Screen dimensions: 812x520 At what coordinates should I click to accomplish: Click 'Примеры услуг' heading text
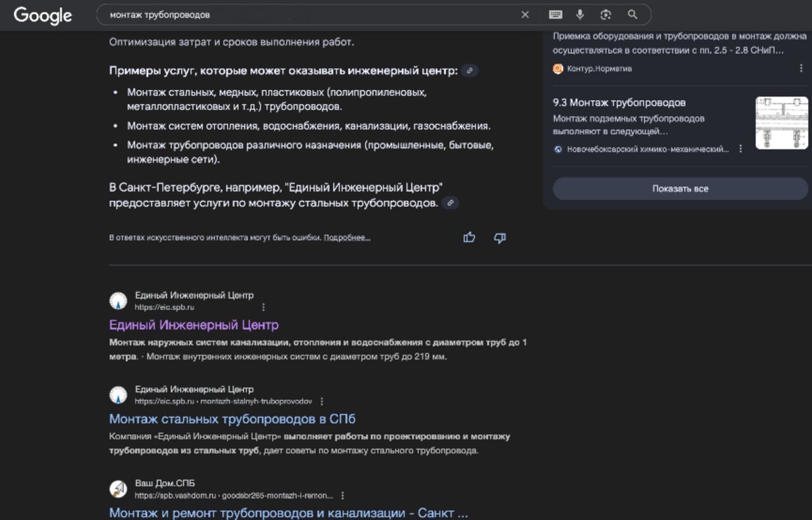coord(284,70)
